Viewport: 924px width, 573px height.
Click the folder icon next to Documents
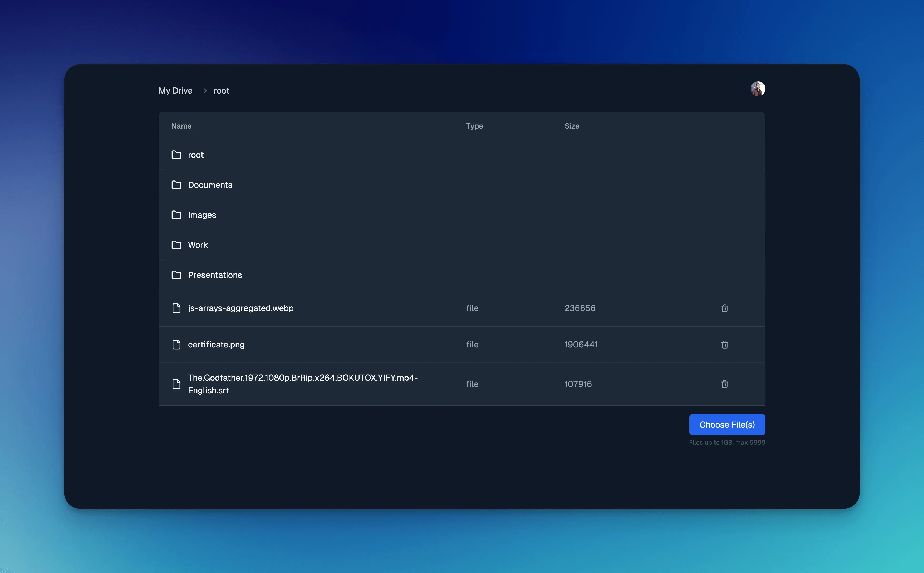176,185
